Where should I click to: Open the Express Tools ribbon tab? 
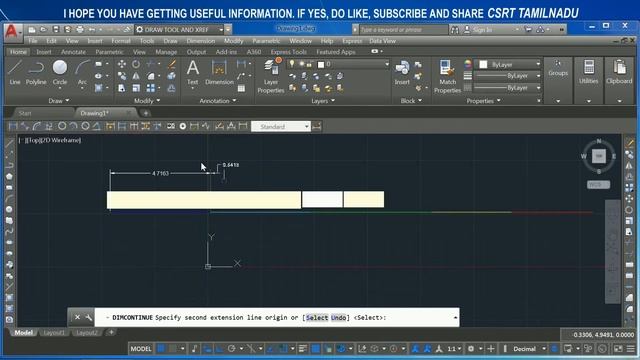coord(289,52)
